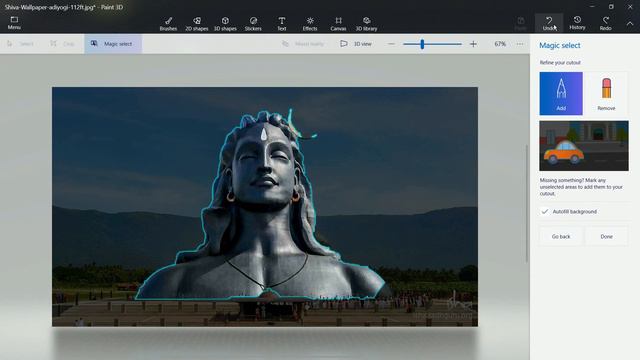This screenshot has height=360, width=640.
Task: Choose the Remove refinement tool
Action: tap(606, 93)
